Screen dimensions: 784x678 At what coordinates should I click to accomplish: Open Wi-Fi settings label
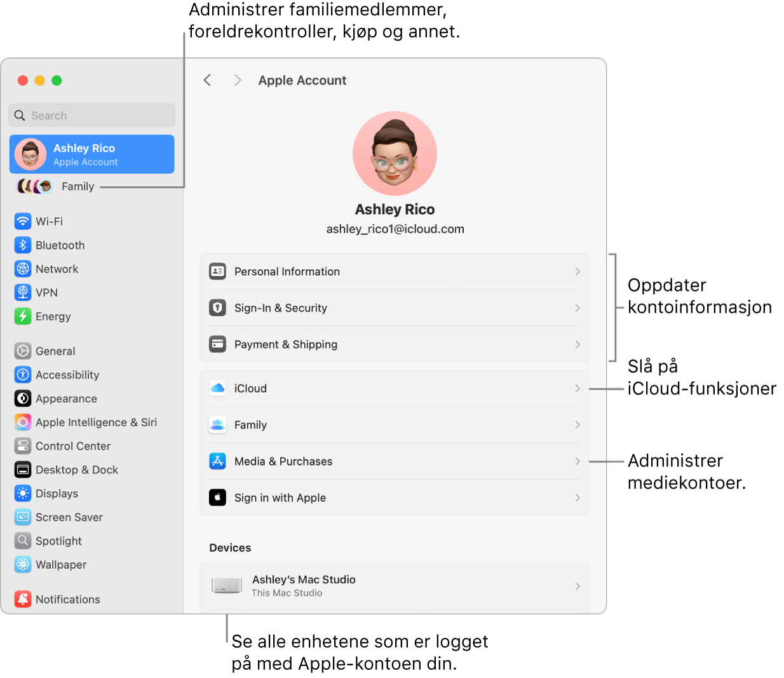click(49, 221)
